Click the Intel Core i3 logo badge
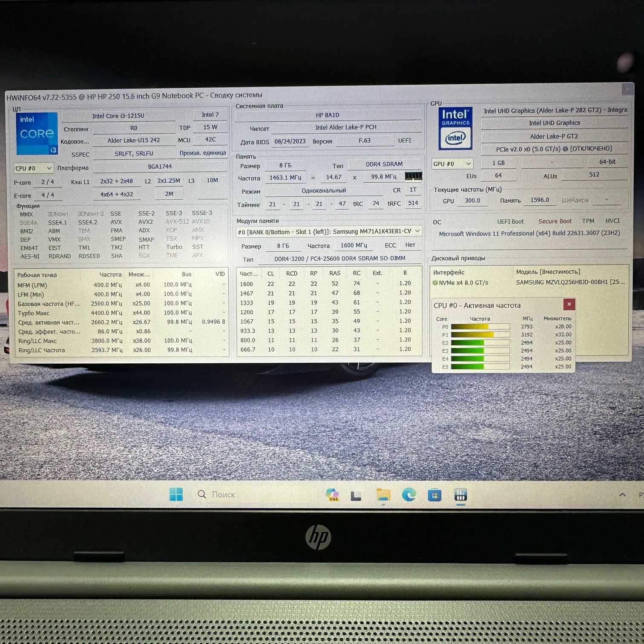 click(37, 133)
